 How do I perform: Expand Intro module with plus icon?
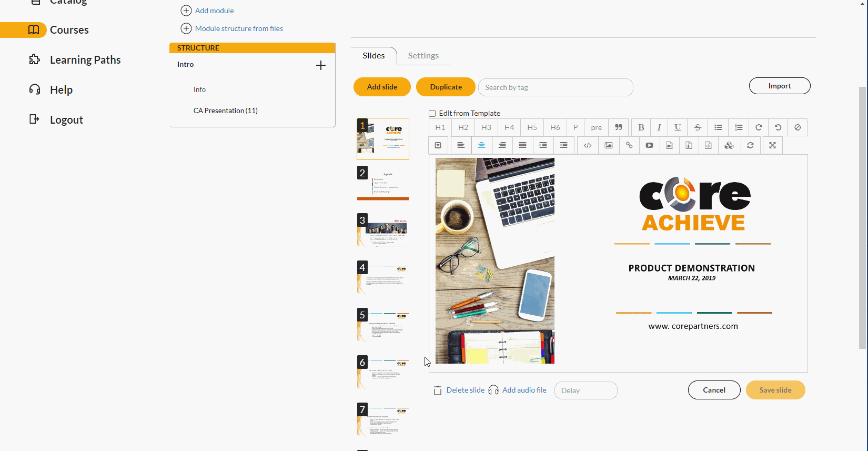321,65
